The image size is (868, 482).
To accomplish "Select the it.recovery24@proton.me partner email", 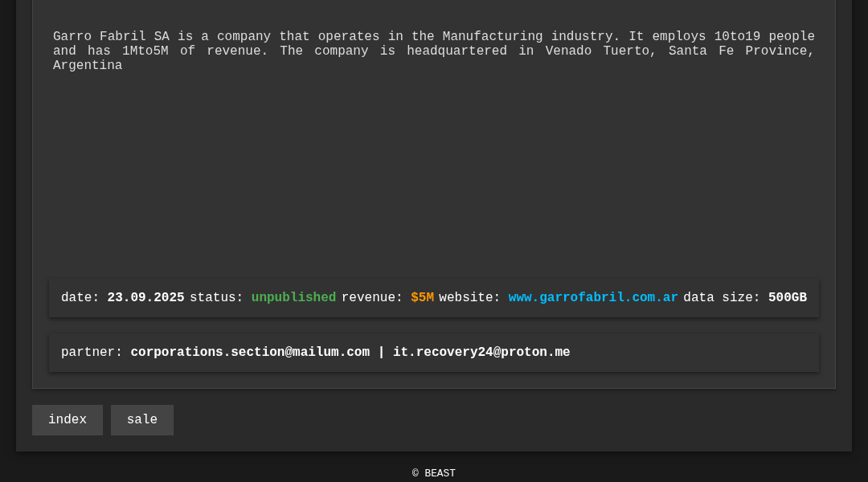I will 481,353.
